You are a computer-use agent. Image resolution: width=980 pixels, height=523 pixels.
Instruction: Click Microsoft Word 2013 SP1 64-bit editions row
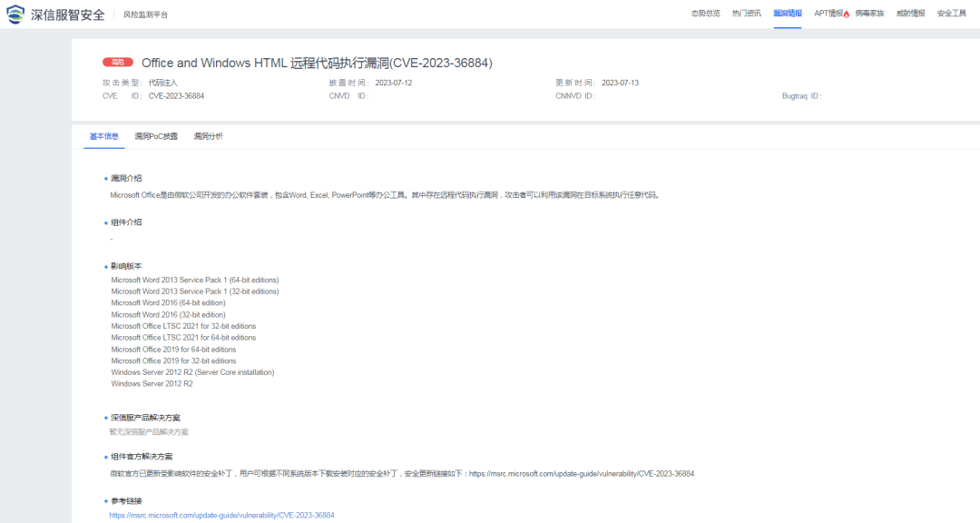[x=195, y=281]
